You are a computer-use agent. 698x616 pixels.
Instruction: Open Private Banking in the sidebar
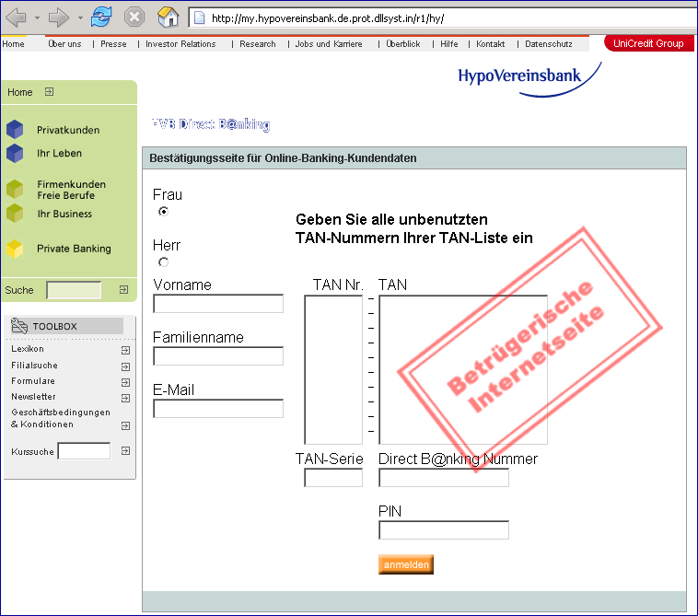pos(74,249)
